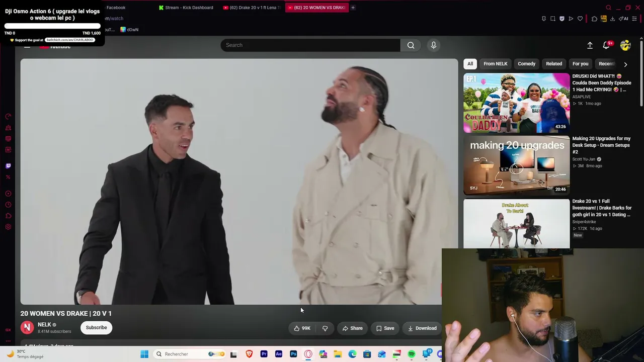The height and width of the screenshot is (362, 644).
Task: Download the video
Action: [422, 328]
